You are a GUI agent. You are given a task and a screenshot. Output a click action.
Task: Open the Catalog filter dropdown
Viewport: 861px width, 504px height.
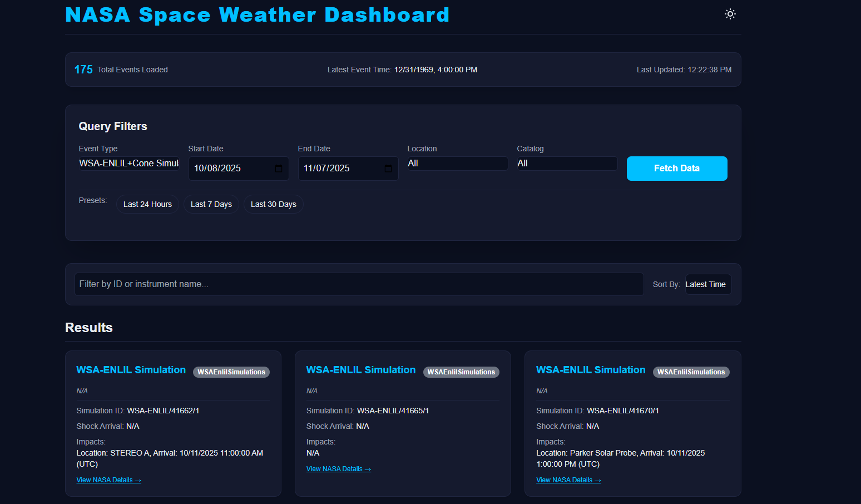(566, 163)
